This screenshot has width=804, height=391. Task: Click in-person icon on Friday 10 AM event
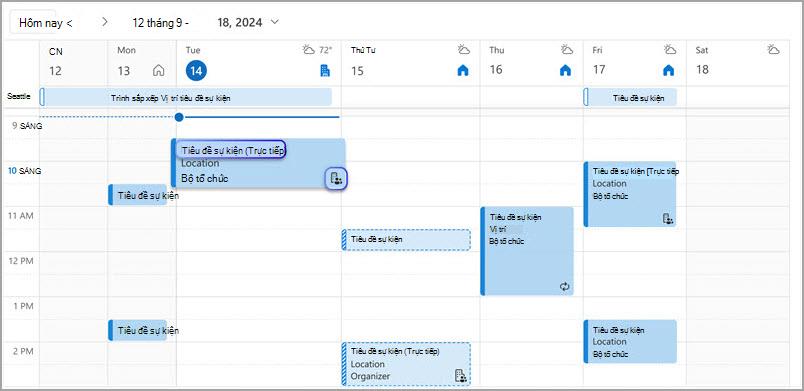pyautogui.click(x=668, y=219)
